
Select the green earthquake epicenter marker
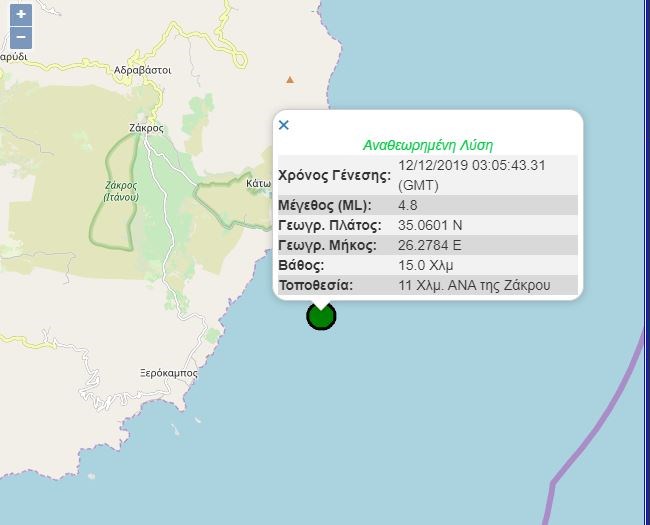(321, 316)
